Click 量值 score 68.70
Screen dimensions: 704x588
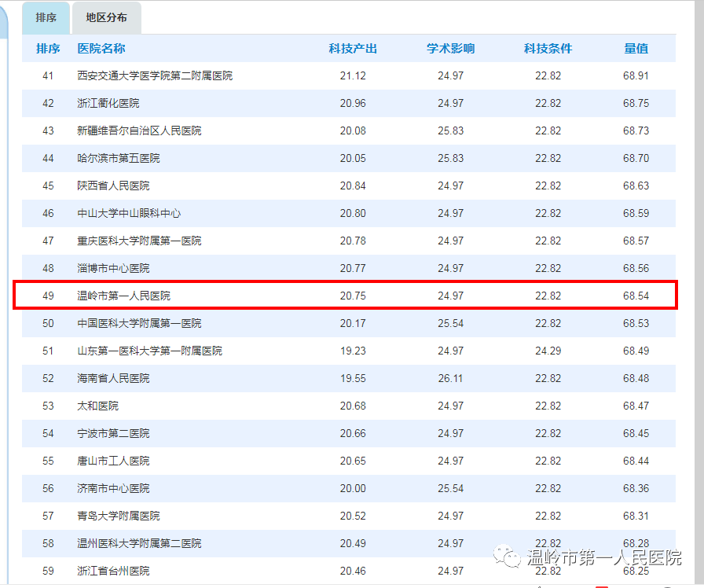636,158
